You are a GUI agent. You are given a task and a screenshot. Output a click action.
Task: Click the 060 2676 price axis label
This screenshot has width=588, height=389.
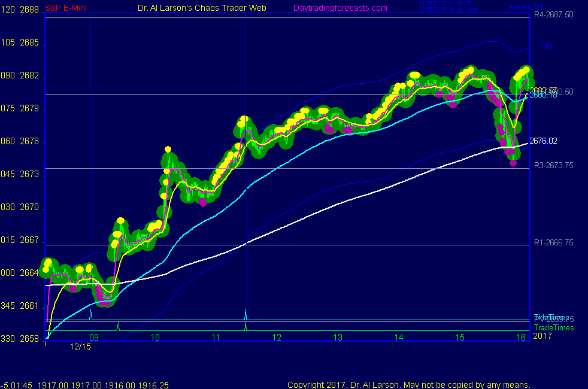click(20, 141)
